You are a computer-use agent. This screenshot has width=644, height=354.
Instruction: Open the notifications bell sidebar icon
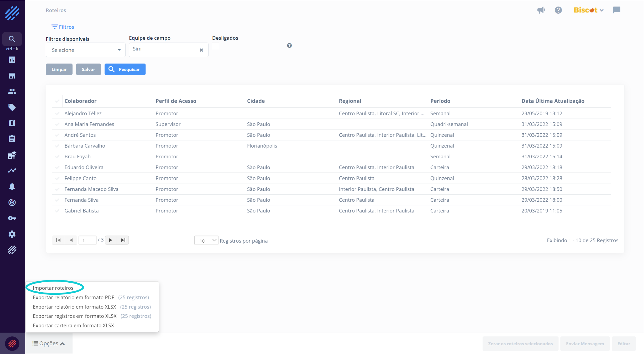[12, 187]
